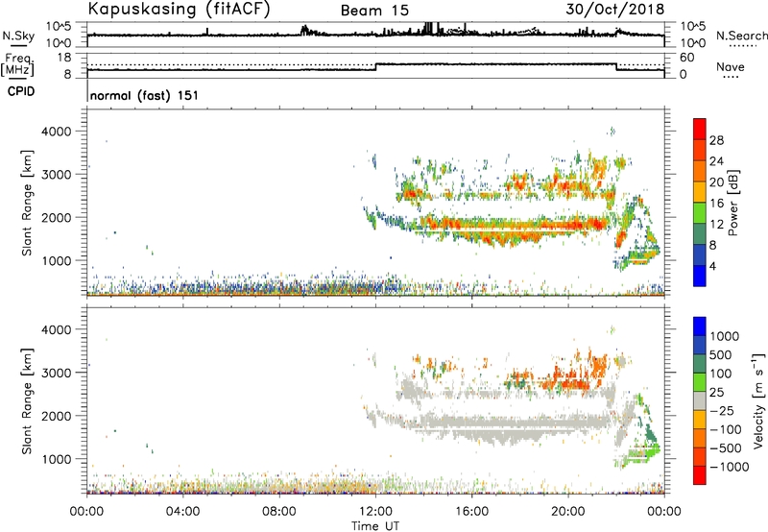
Task: Select the 16 label on Power colorbar
Action: coord(716,204)
